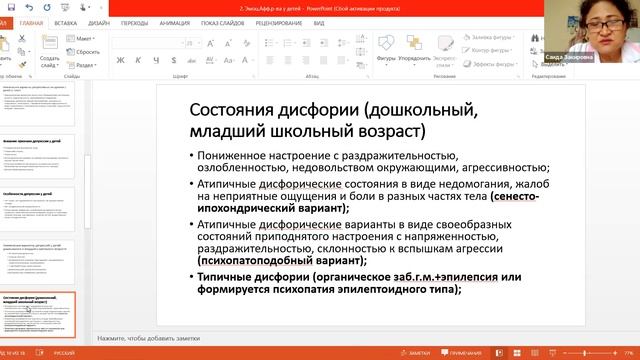Open the ПОКАЗ СЛАЙДОВ ribbon tab
Screen dimensions: 640x360
(x=222, y=23)
